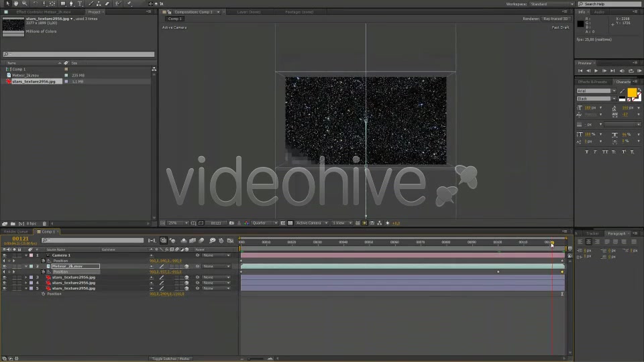This screenshot has height=362, width=644.
Task: Open the Tracker panel tab
Action: click(x=592, y=233)
